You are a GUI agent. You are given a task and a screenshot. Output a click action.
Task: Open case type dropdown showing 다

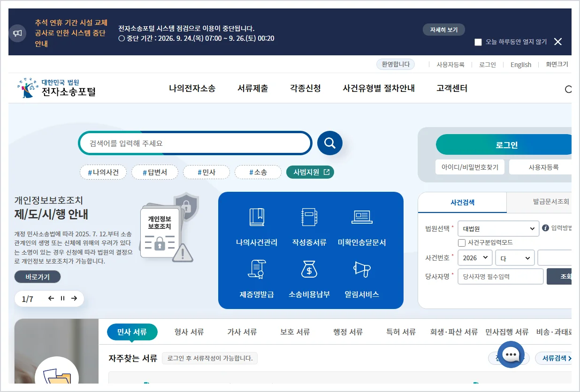(x=515, y=258)
